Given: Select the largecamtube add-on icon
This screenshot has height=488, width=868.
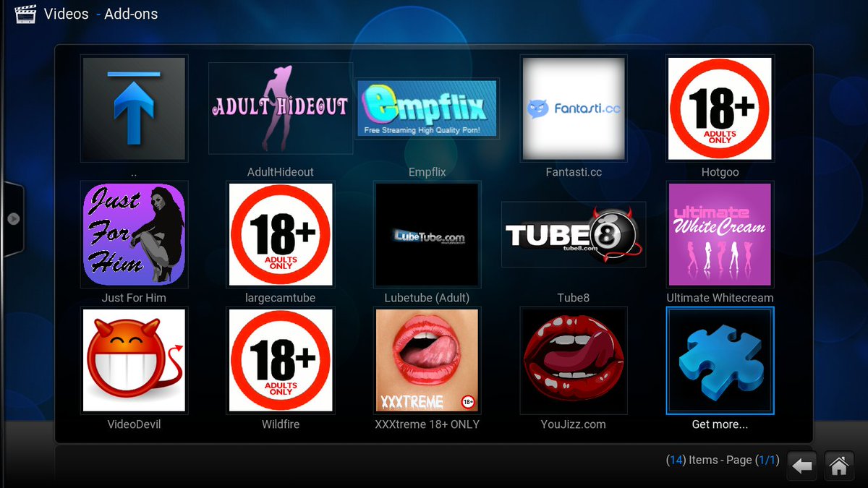Looking at the screenshot, I should 281,234.
